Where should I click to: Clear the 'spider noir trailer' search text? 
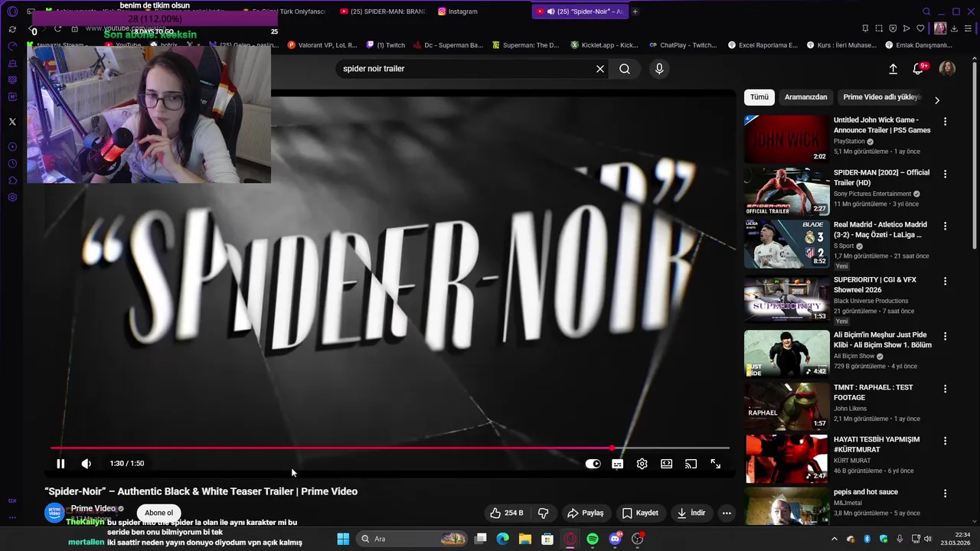click(600, 69)
